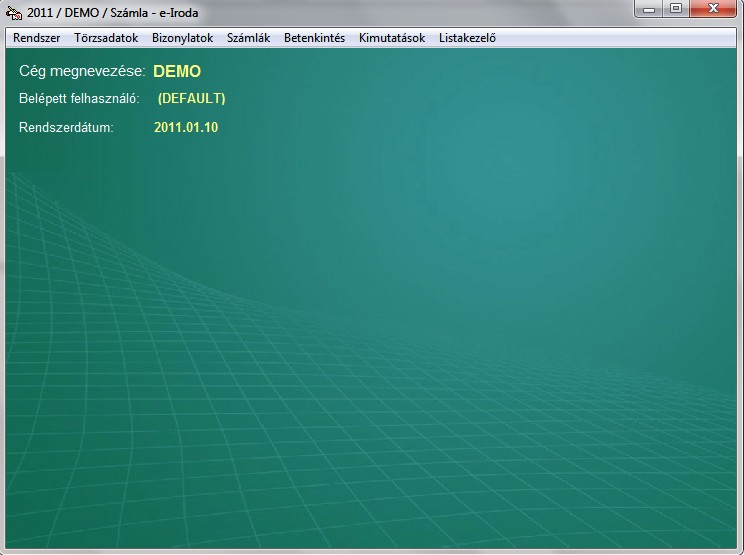Click empty menu bar space right of Listakezelő
Image resolution: width=744 pixels, height=555 pixels.
pos(620,38)
